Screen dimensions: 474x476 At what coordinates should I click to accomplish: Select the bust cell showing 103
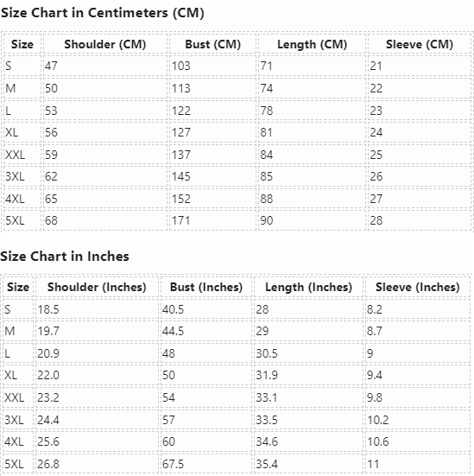click(x=212, y=66)
